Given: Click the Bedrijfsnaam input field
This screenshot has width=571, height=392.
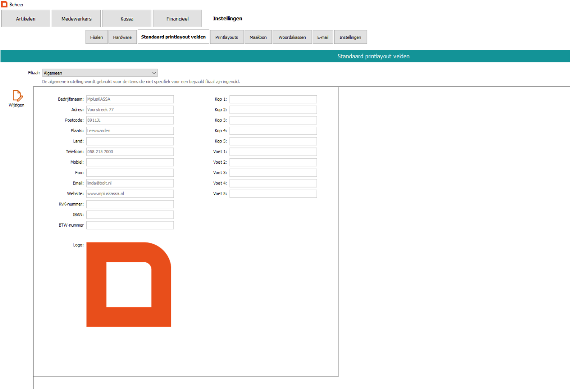Looking at the screenshot, I should pos(130,99).
